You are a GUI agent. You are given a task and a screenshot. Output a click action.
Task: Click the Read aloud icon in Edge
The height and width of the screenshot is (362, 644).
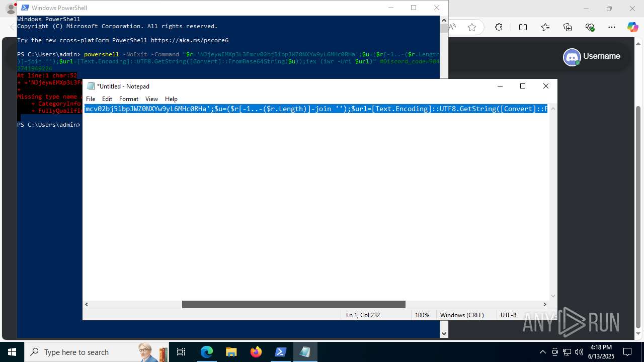tap(452, 27)
